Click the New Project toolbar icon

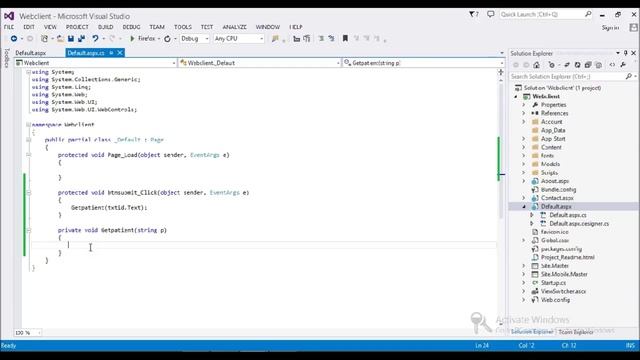pos(44,38)
